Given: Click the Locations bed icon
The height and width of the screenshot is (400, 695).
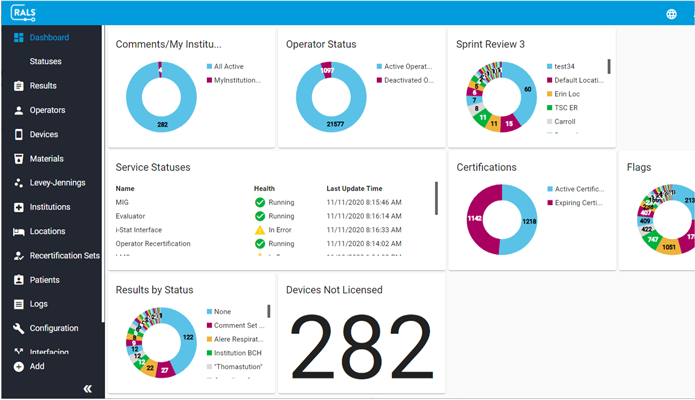Looking at the screenshot, I should (19, 231).
